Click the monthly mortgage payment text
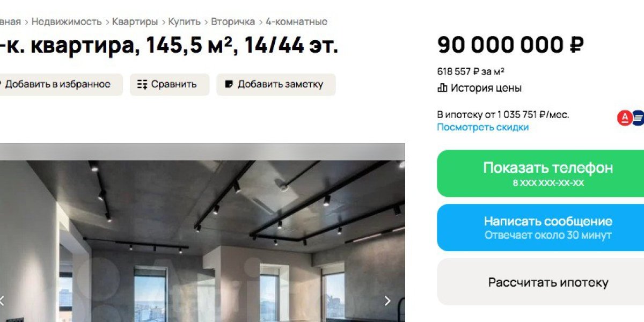 click(503, 114)
